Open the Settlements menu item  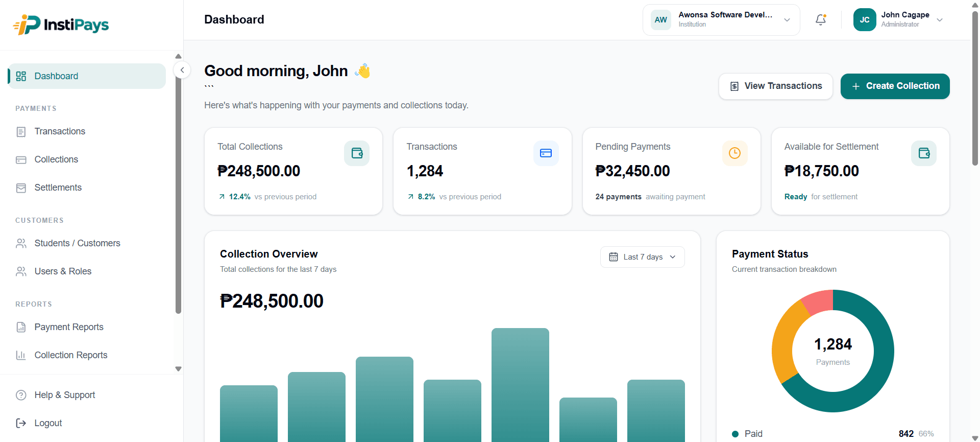87,188
